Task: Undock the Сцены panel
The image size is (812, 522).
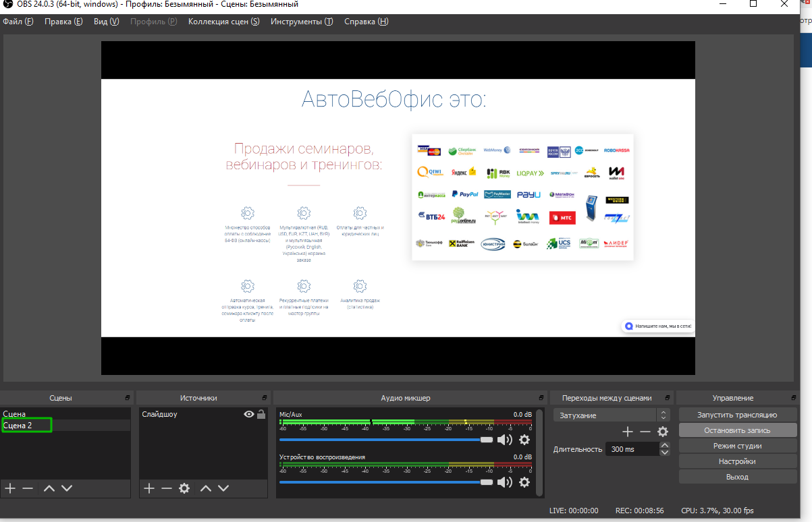Action: (x=128, y=398)
